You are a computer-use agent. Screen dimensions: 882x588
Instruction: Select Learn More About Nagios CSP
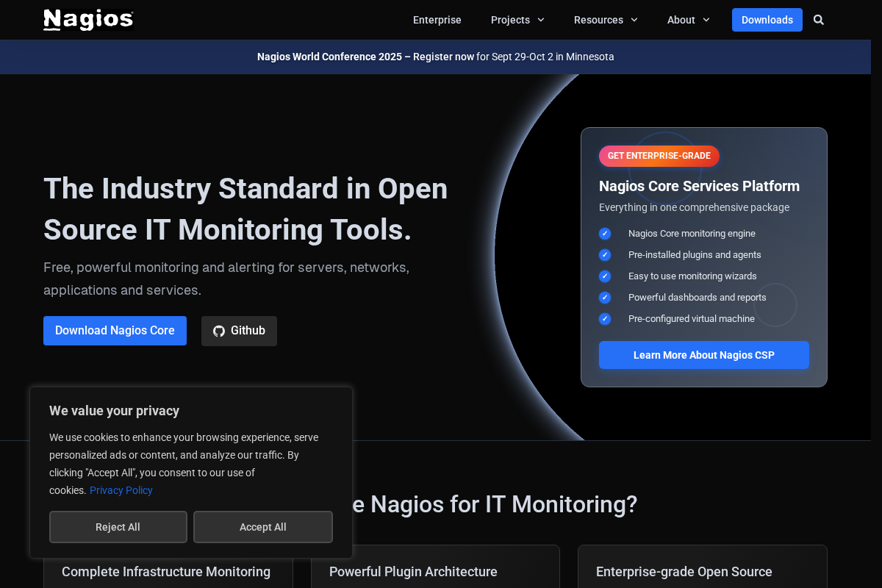703,355
